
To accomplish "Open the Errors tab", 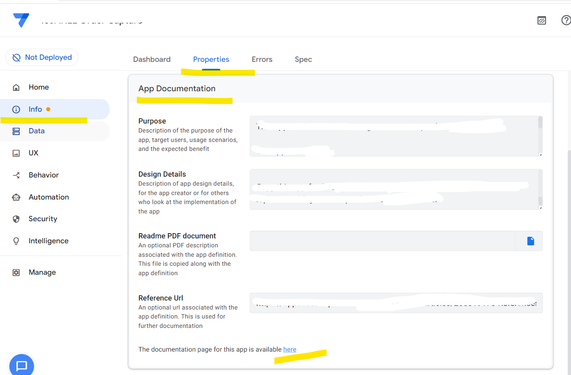I will 262,59.
